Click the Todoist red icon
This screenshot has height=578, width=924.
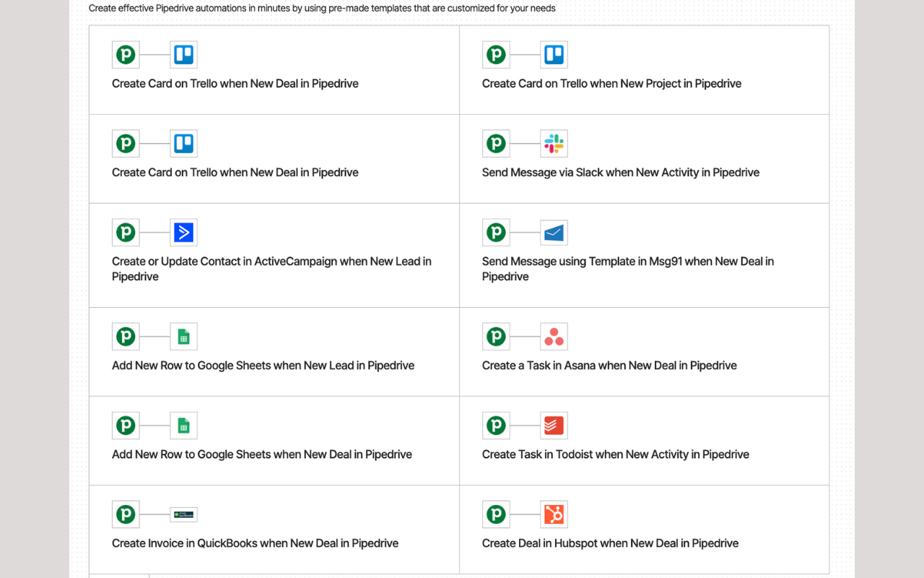point(554,426)
